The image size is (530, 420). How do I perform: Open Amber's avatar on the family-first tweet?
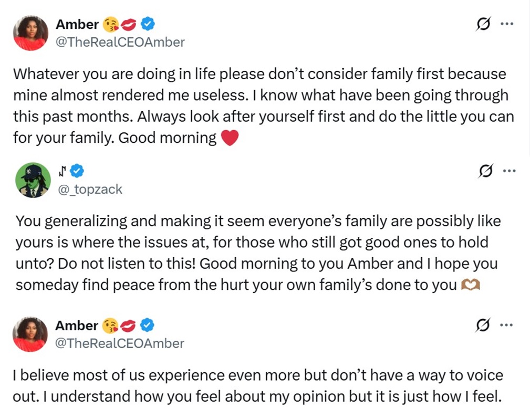pos(30,33)
